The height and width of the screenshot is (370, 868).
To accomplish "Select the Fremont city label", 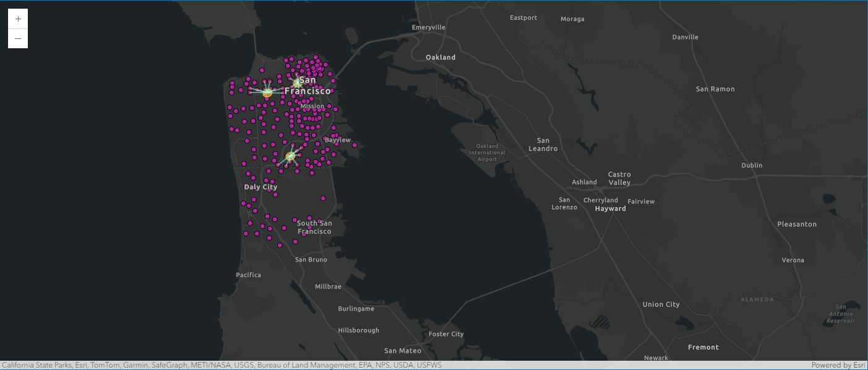I will [x=703, y=347].
